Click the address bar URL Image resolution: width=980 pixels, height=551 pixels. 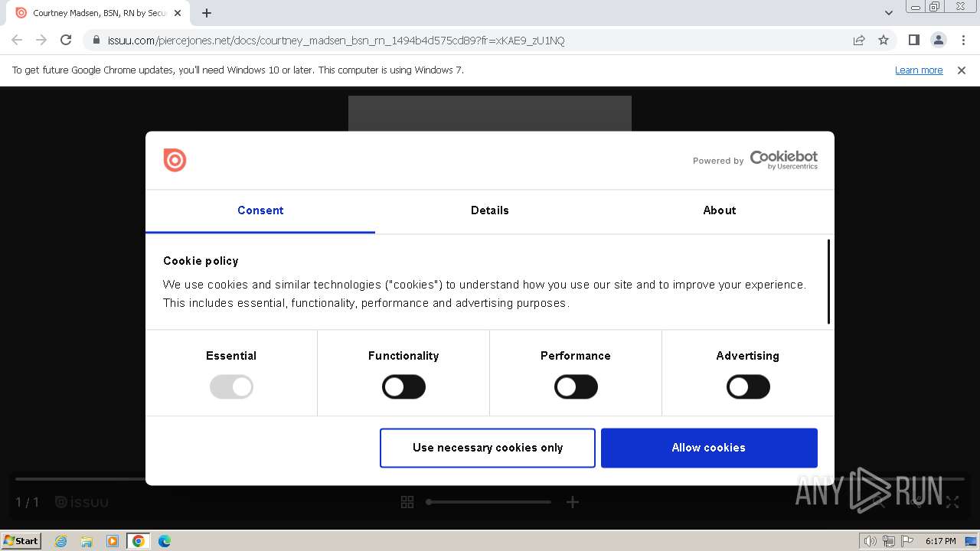pyautogui.click(x=336, y=41)
